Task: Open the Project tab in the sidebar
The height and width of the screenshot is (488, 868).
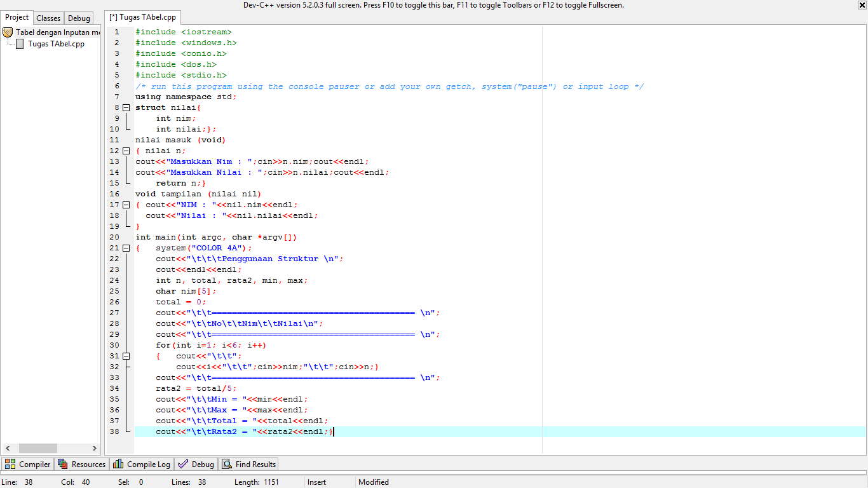Action: (17, 18)
